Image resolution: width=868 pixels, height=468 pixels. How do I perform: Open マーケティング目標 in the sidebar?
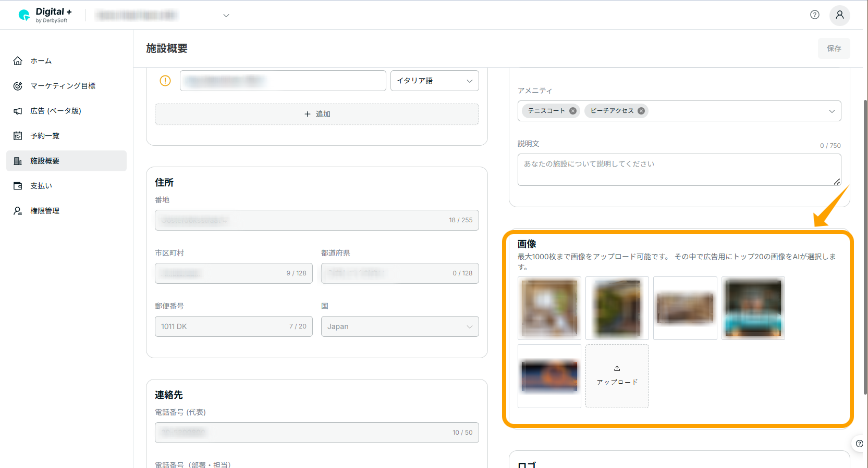(66, 86)
